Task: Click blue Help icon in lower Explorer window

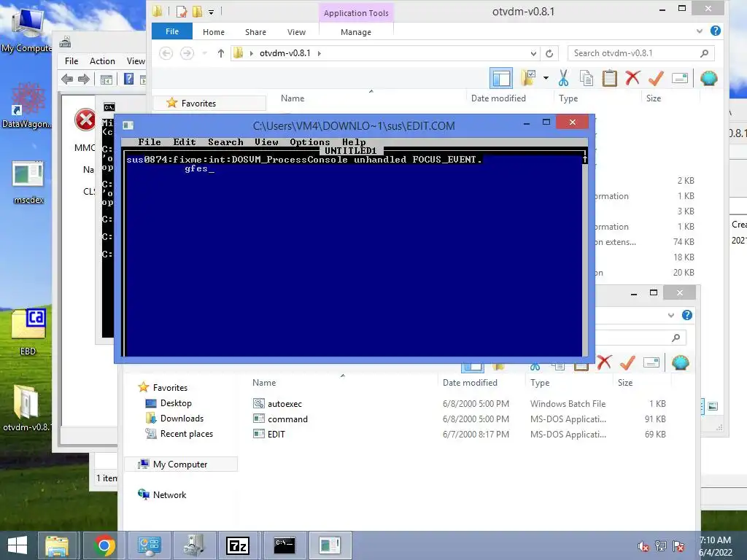Action: click(687, 315)
